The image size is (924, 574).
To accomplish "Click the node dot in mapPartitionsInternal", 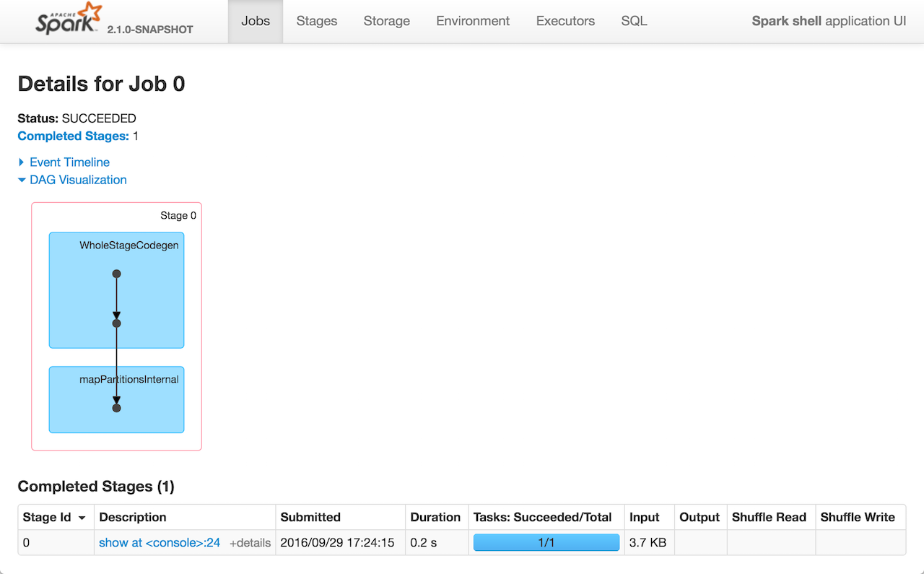I will (116, 408).
